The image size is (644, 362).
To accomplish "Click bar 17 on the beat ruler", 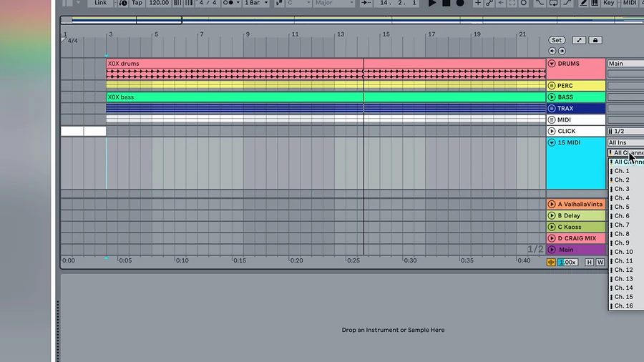I will point(431,34).
